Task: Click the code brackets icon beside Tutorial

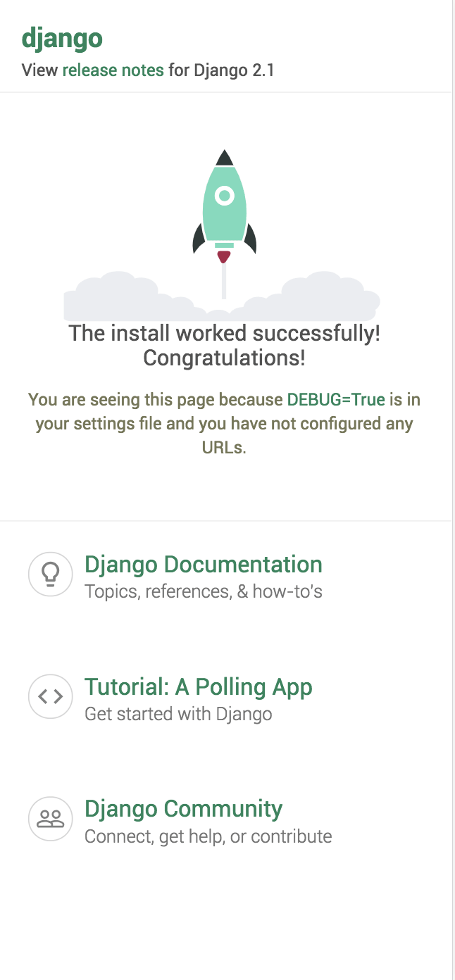Action: coord(50,696)
